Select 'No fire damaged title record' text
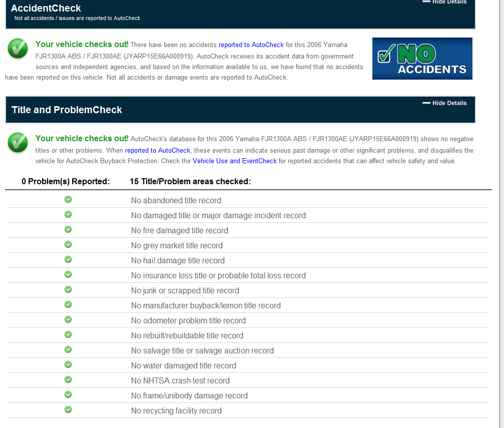 (180, 231)
